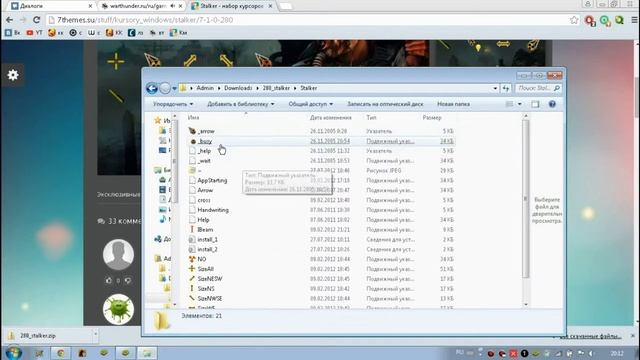Switch to the Stalker - набор курсоров tab

[232, 6]
